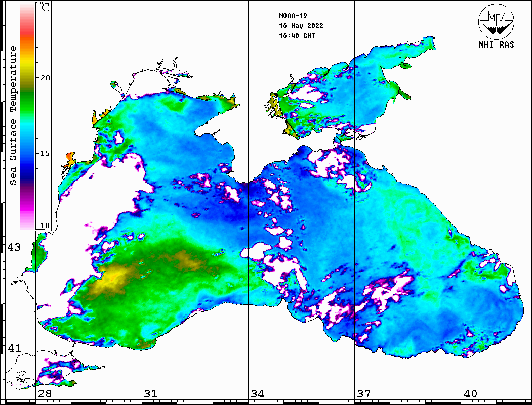
Task: Click the longitude label '31'
Action: point(151,393)
